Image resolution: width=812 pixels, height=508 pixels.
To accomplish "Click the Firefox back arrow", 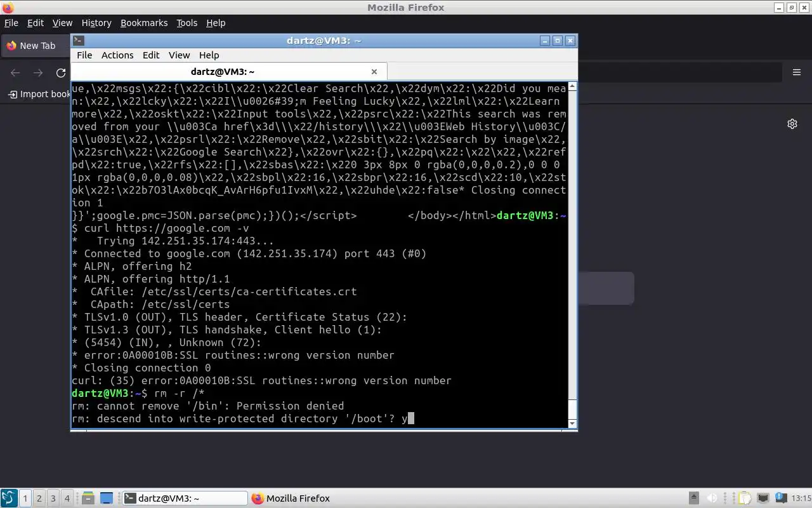I will 15,73.
